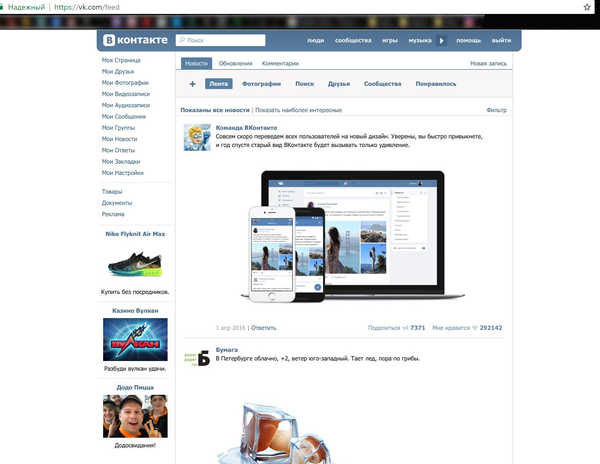Select the Поиск feed filter
The height and width of the screenshot is (464, 600).
click(x=305, y=84)
